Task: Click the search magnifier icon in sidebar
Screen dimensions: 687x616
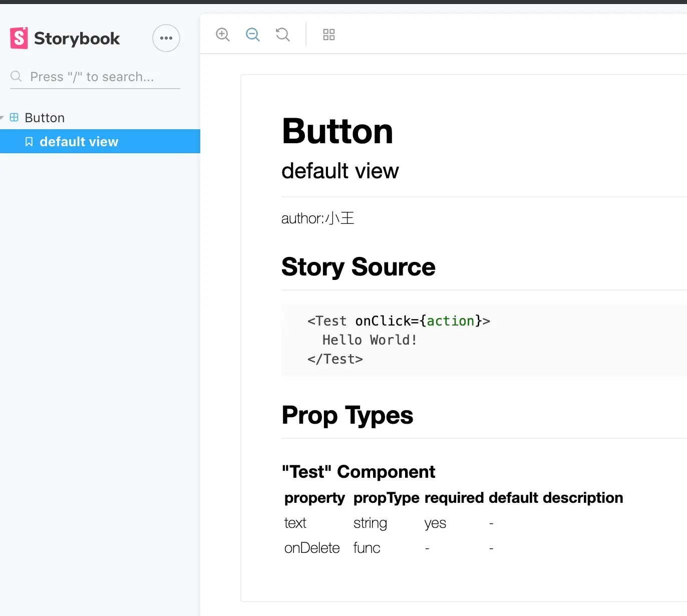Action: tap(16, 76)
